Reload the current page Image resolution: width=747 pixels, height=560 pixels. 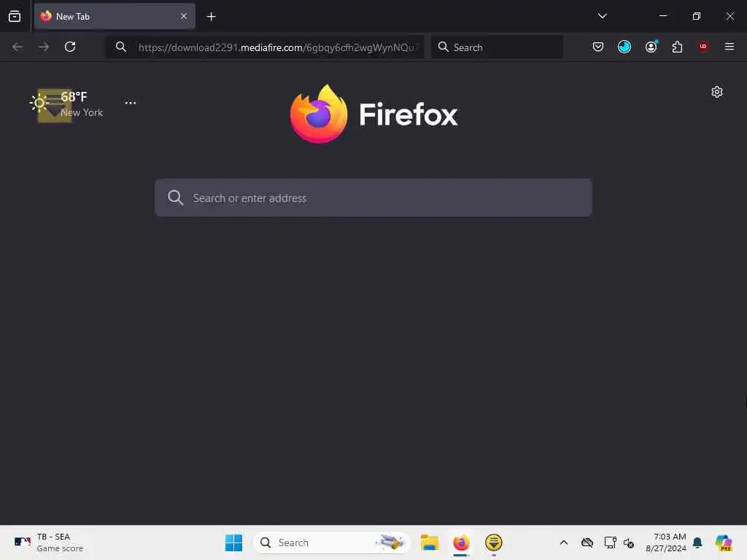[70, 47]
